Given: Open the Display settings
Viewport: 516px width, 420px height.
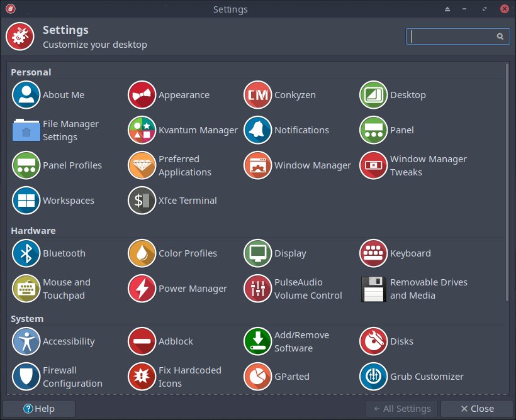Looking at the screenshot, I should click(257, 253).
